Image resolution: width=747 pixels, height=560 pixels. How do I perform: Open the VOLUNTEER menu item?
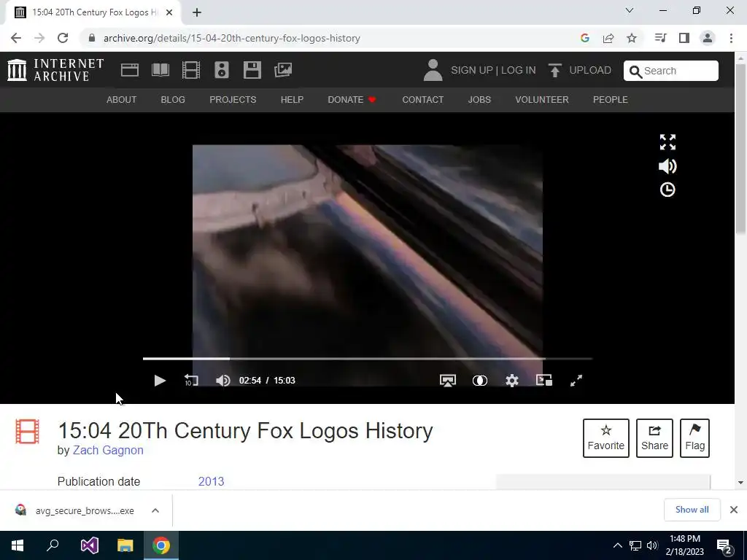pos(542,99)
